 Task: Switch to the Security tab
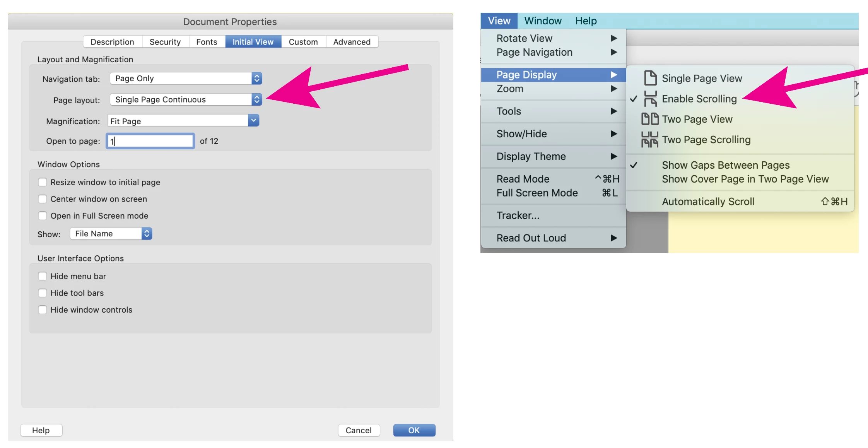click(x=165, y=42)
